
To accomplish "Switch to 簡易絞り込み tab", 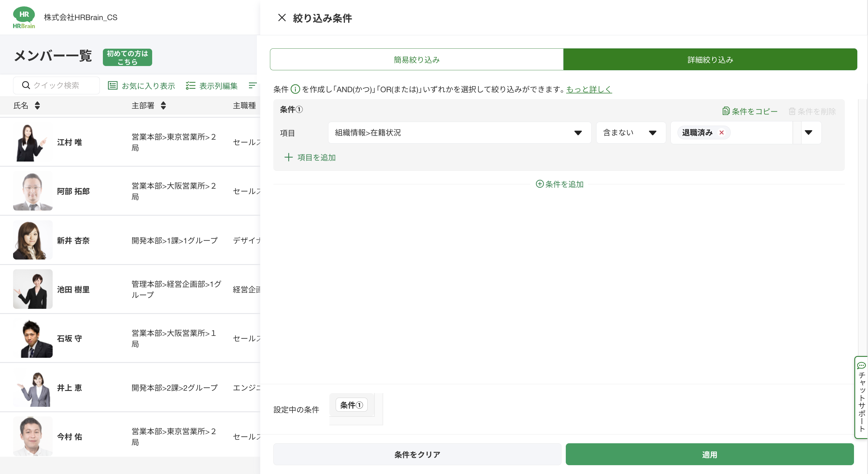I will click(417, 60).
